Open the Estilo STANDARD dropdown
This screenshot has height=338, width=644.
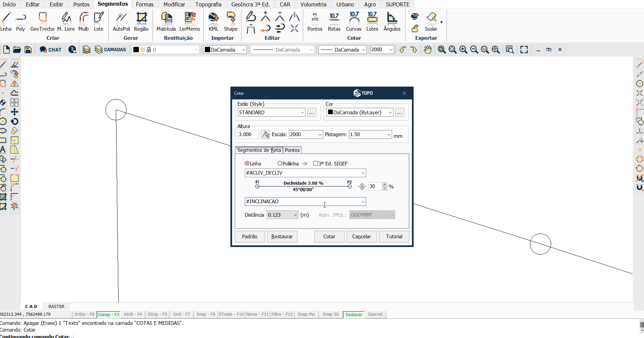pyautogui.click(x=302, y=113)
